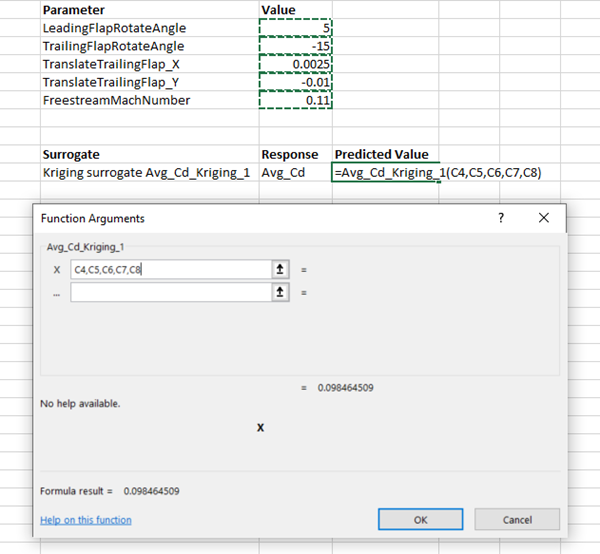600x554 pixels.
Task: Click the collapse dialog icon for X argument
Action: tap(281, 270)
